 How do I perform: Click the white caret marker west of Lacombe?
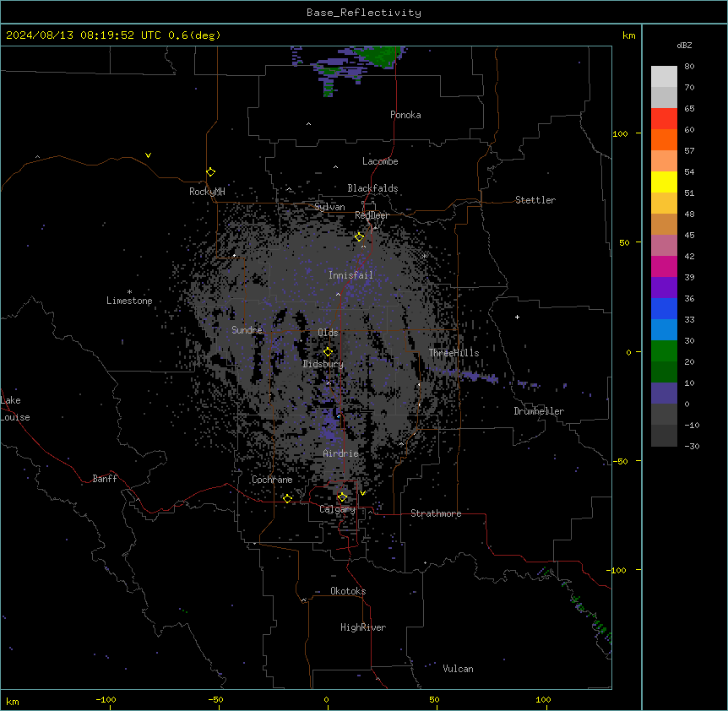click(x=335, y=167)
